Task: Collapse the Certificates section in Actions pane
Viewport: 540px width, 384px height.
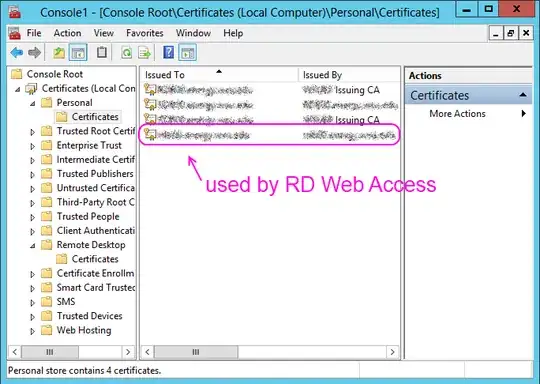Action: (x=523, y=95)
